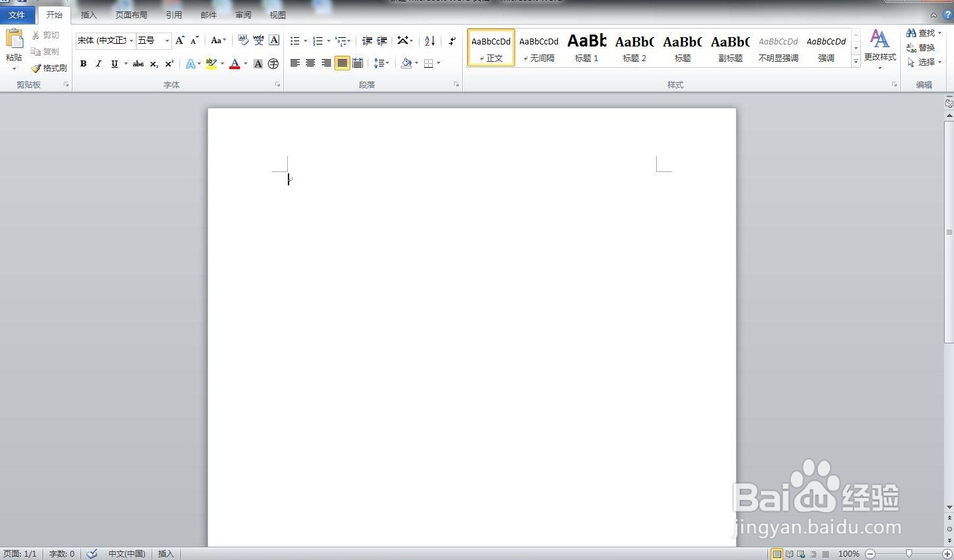
Task: Show or hide paragraph marks
Action: (x=452, y=41)
